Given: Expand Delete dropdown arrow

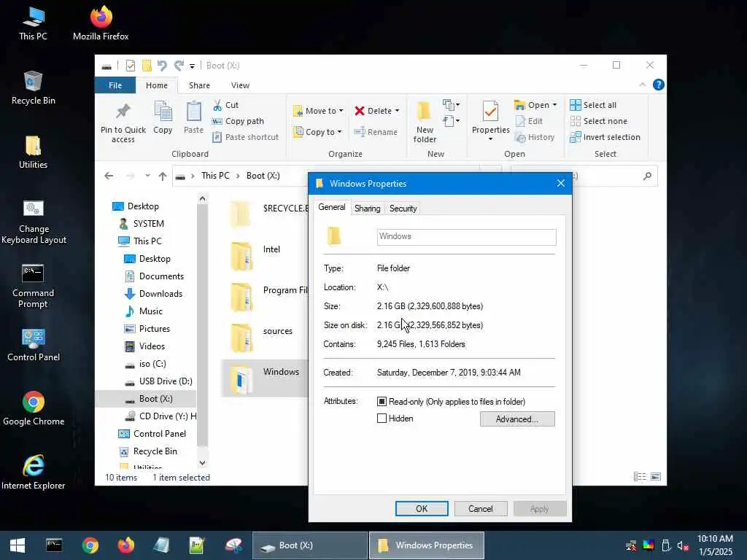Looking at the screenshot, I should (x=397, y=111).
